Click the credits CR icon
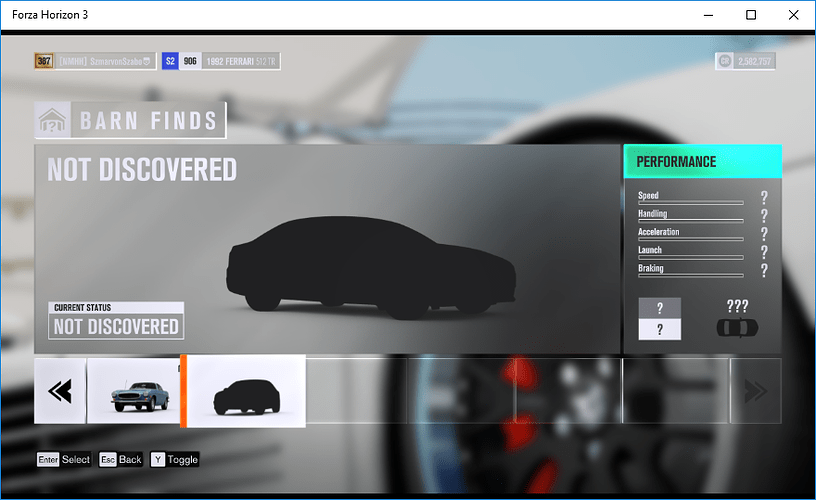The height and width of the screenshot is (500, 816). click(x=725, y=61)
